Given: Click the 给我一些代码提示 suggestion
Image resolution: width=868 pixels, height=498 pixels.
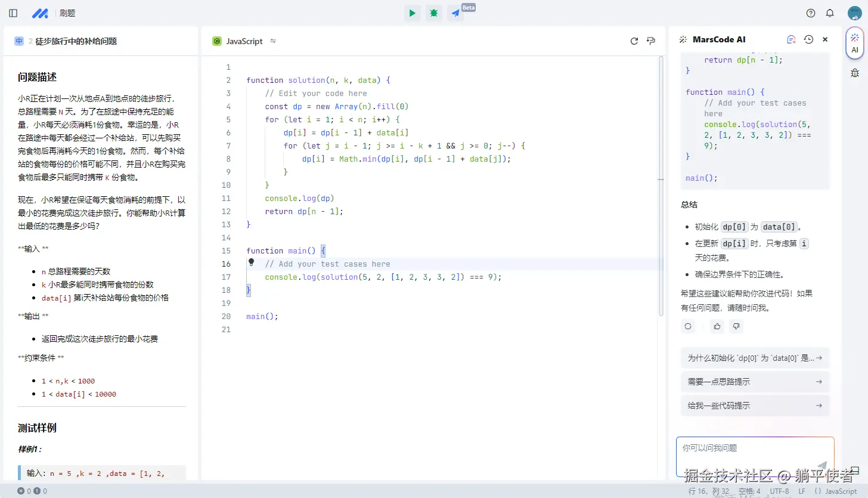Looking at the screenshot, I should click(x=755, y=406).
